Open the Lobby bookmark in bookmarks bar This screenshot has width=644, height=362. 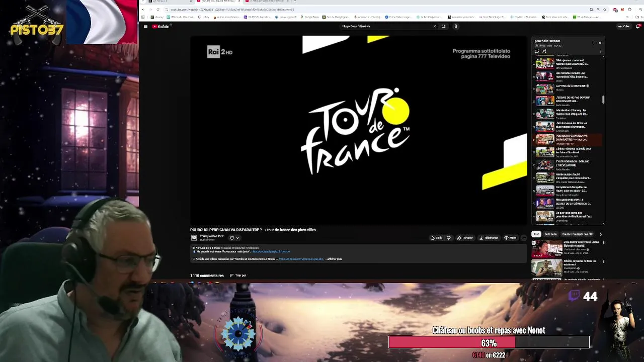click(x=205, y=17)
